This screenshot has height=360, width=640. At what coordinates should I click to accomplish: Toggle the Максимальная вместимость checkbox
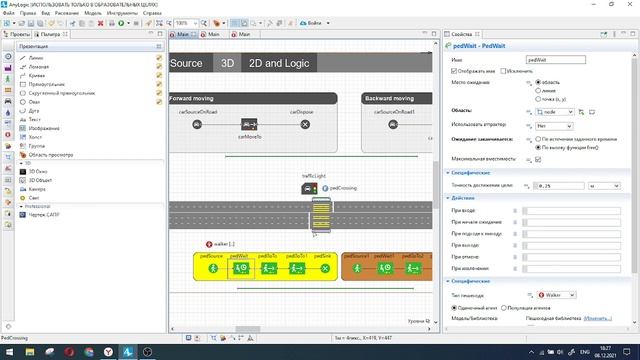538,160
